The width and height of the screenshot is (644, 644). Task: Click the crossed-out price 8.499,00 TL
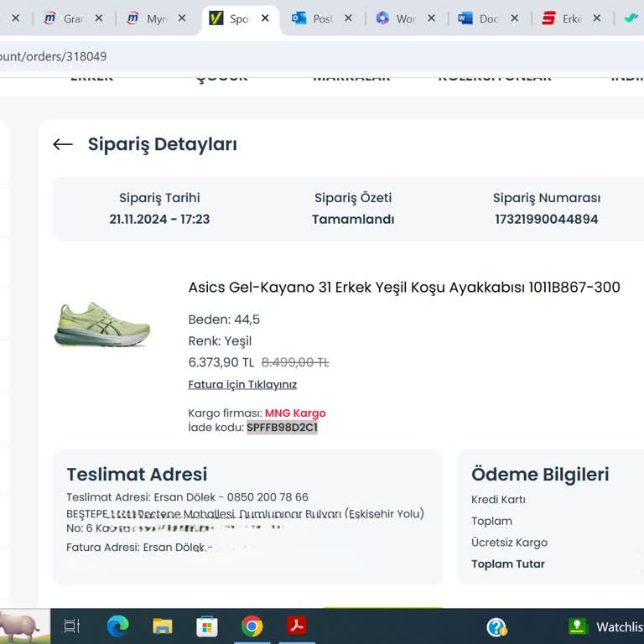(x=295, y=362)
